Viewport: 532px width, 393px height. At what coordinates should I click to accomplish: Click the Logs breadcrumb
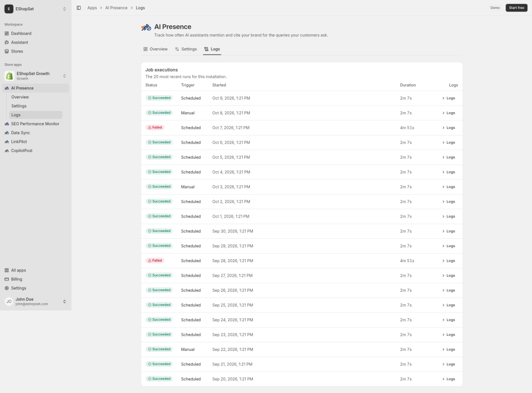point(140,8)
